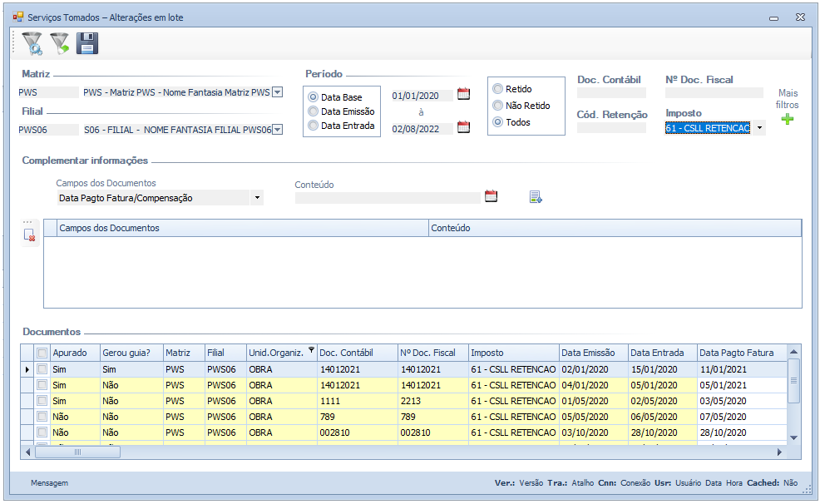Click the filter search funnel icon
820x504 pixels.
point(32,43)
